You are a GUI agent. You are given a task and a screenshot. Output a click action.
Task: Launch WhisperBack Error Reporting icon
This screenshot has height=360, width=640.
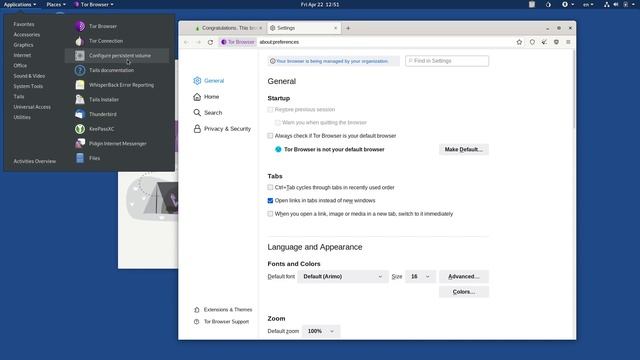80,85
